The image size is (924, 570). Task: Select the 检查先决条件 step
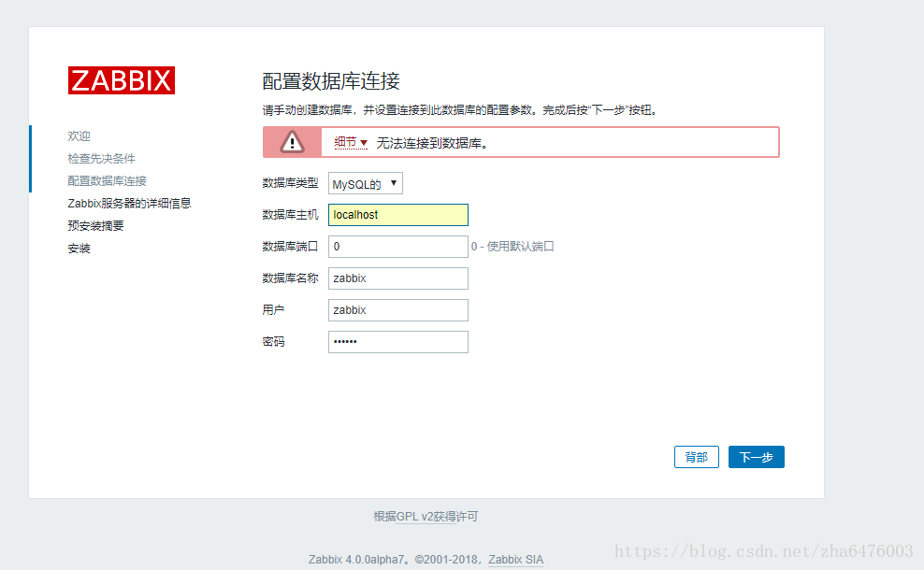(101, 159)
